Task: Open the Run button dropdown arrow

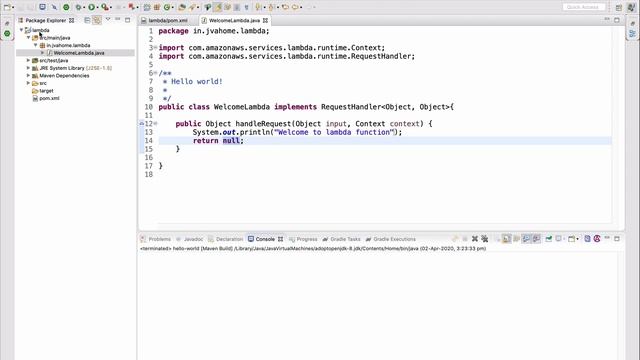Action: click(x=97, y=7)
